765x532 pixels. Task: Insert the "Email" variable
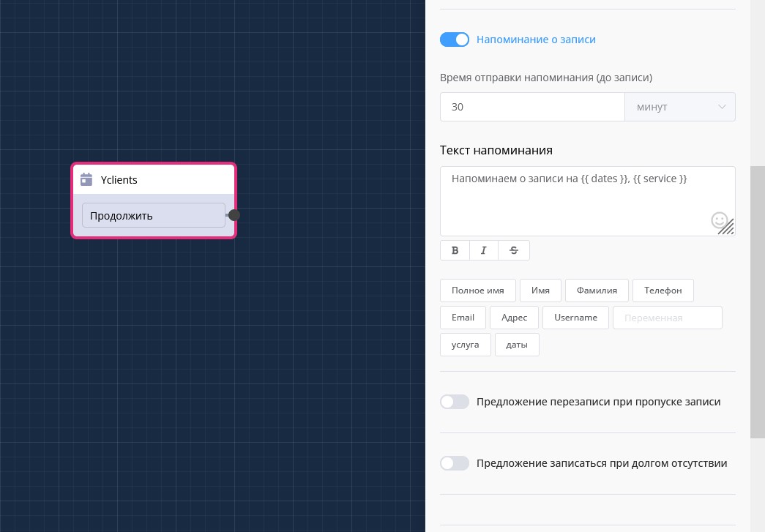point(463,318)
